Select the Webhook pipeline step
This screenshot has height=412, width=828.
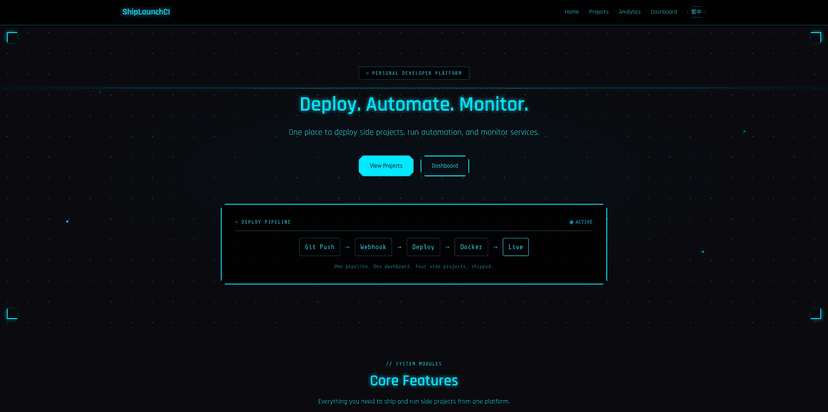pos(373,247)
